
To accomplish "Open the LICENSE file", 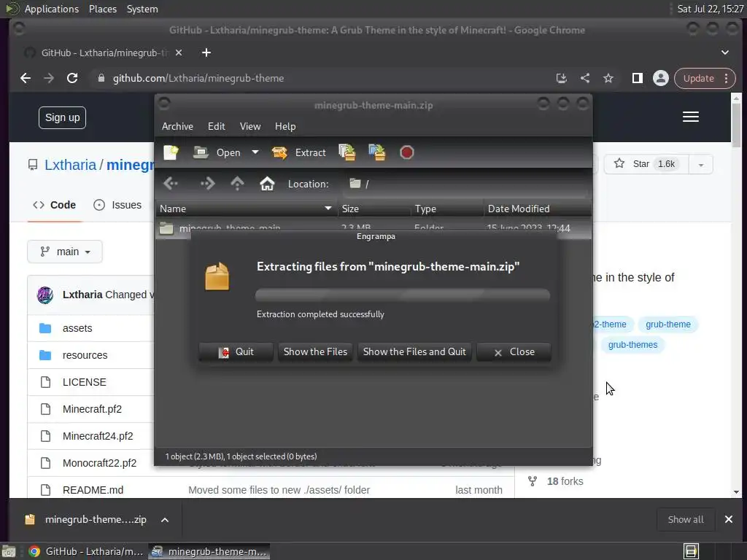I will (x=85, y=382).
